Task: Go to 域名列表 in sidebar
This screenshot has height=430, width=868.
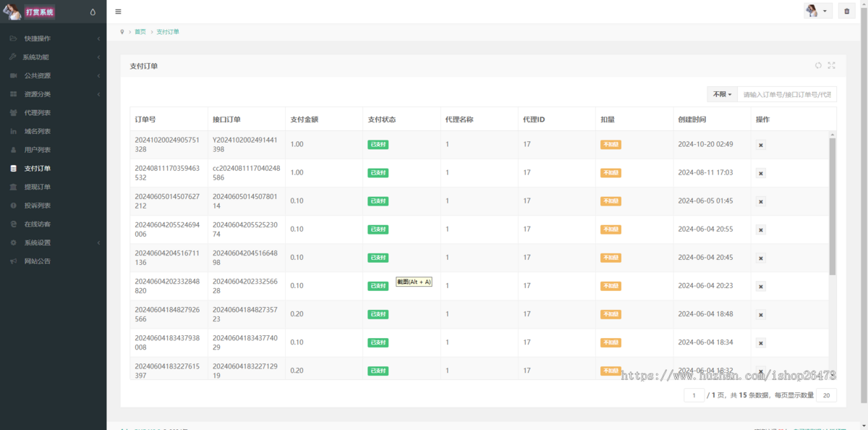Action: pyautogui.click(x=54, y=131)
